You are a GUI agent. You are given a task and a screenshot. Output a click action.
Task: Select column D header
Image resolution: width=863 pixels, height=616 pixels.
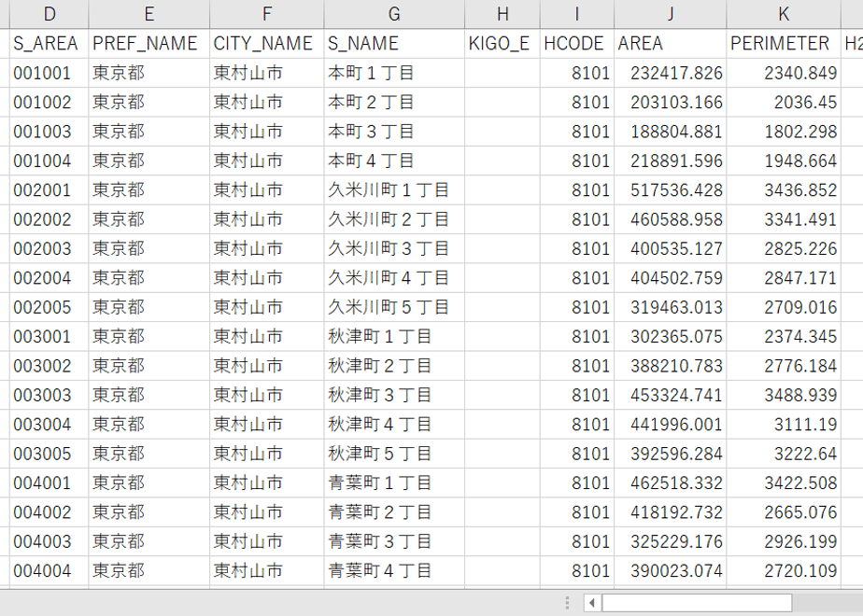49,14
